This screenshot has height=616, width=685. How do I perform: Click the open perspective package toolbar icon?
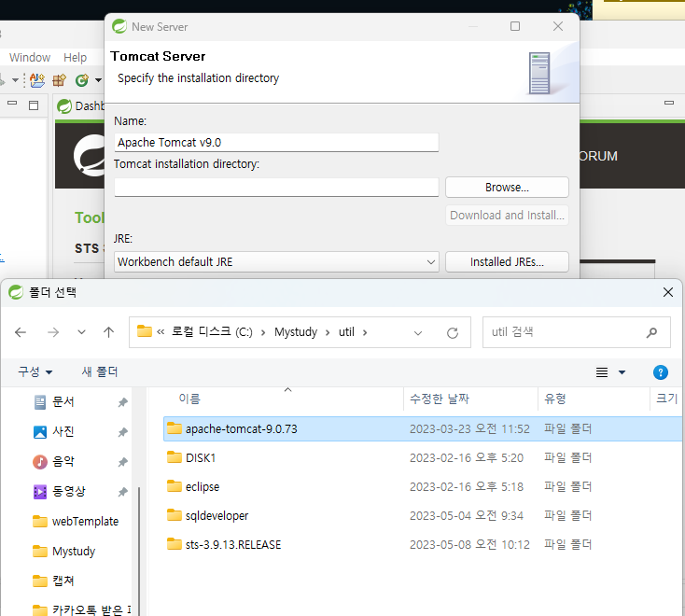[59, 80]
